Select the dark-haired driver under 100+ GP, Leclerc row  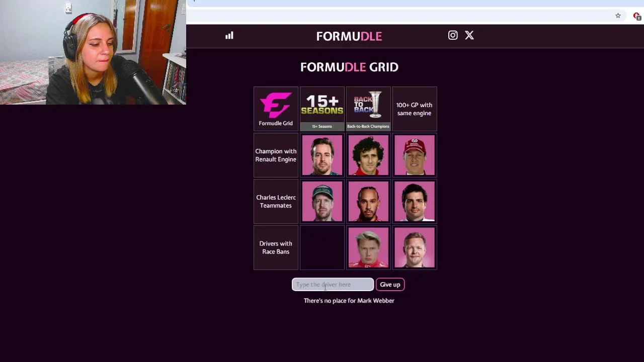coord(415,201)
